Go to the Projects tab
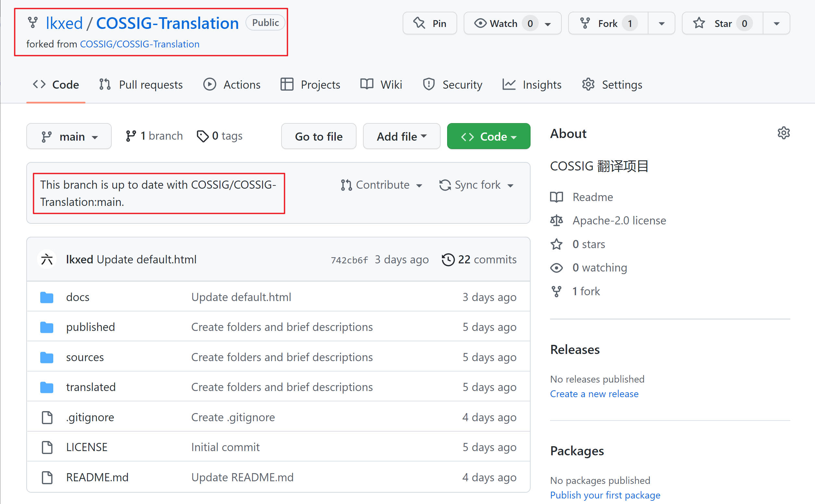815x504 pixels. click(310, 85)
